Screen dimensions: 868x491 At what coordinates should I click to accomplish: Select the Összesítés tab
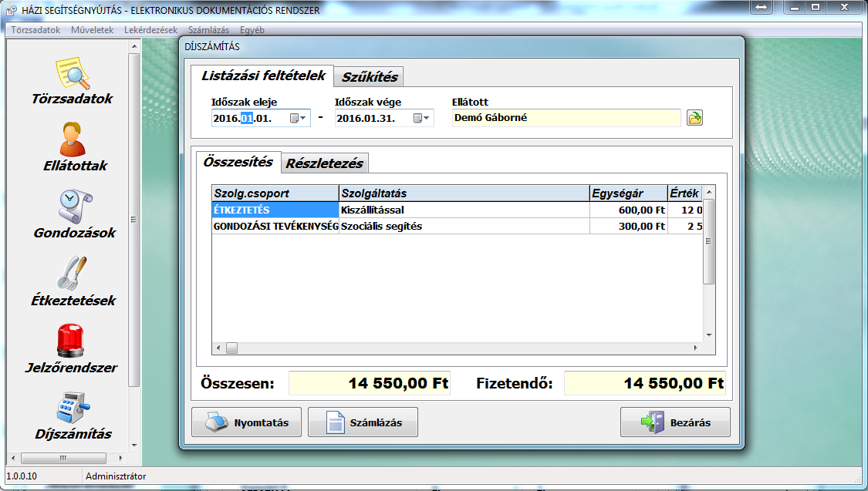click(238, 162)
